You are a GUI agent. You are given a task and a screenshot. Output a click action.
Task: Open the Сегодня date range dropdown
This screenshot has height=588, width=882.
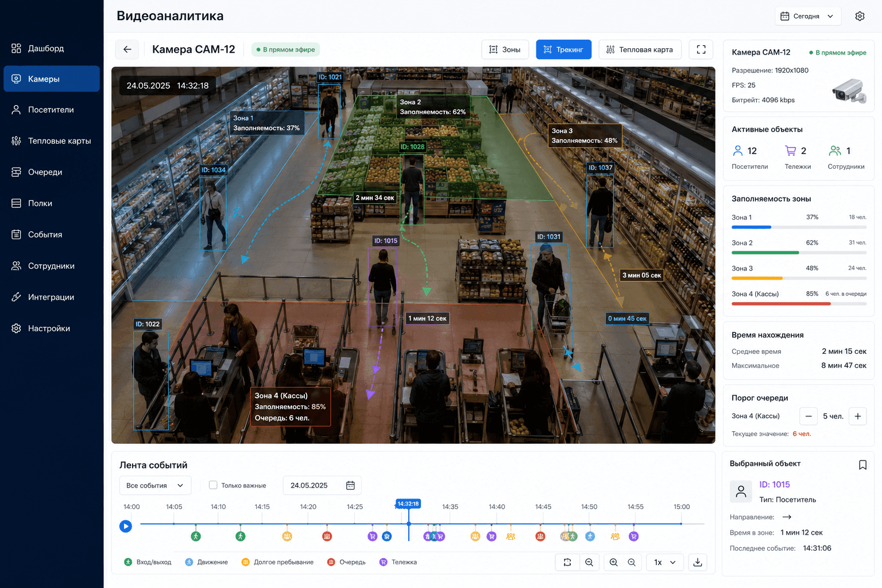point(808,16)
